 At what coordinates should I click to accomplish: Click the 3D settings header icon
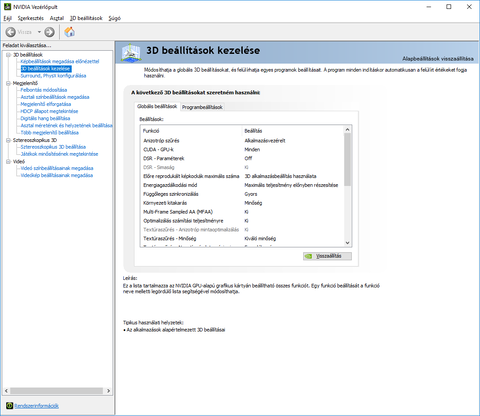click(131, 52)
